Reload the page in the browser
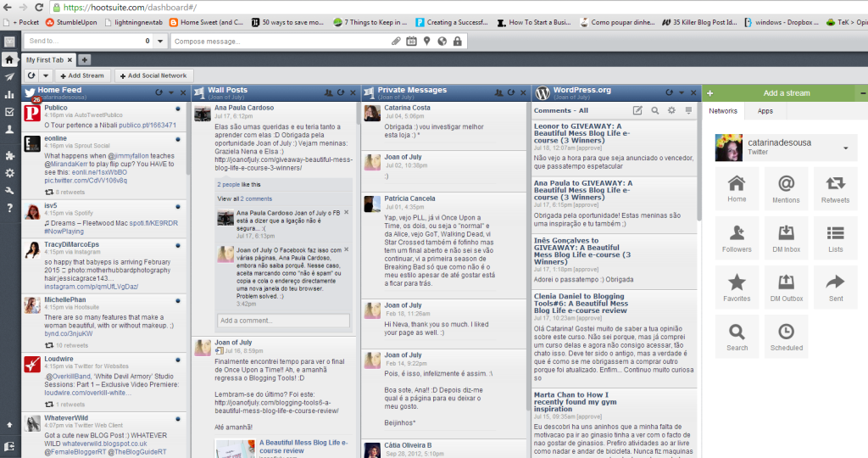Screen dimensions: 868x458 coord(39,7)
